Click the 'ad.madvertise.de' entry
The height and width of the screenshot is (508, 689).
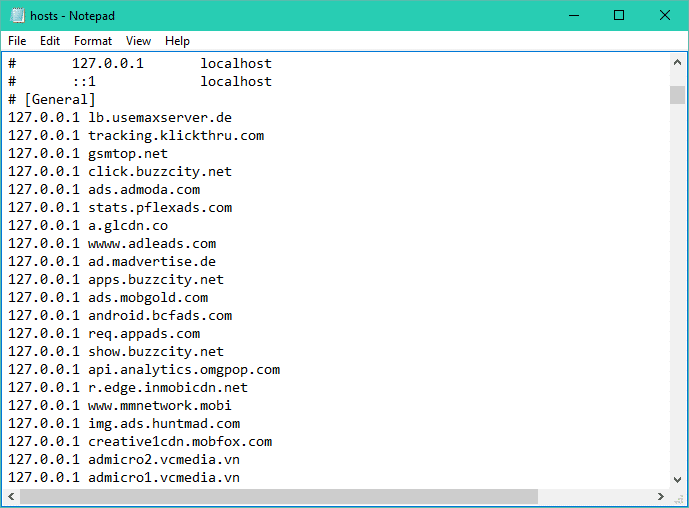152,261
